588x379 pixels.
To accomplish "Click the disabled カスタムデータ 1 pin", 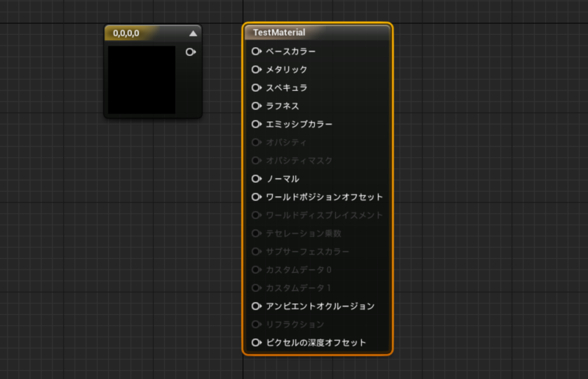I will click(257, 288).
